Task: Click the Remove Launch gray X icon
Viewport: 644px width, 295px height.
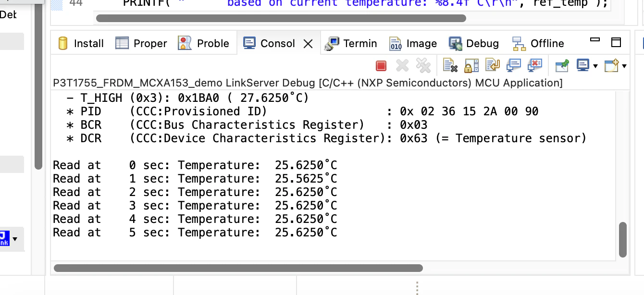Action: pos(402,66)
